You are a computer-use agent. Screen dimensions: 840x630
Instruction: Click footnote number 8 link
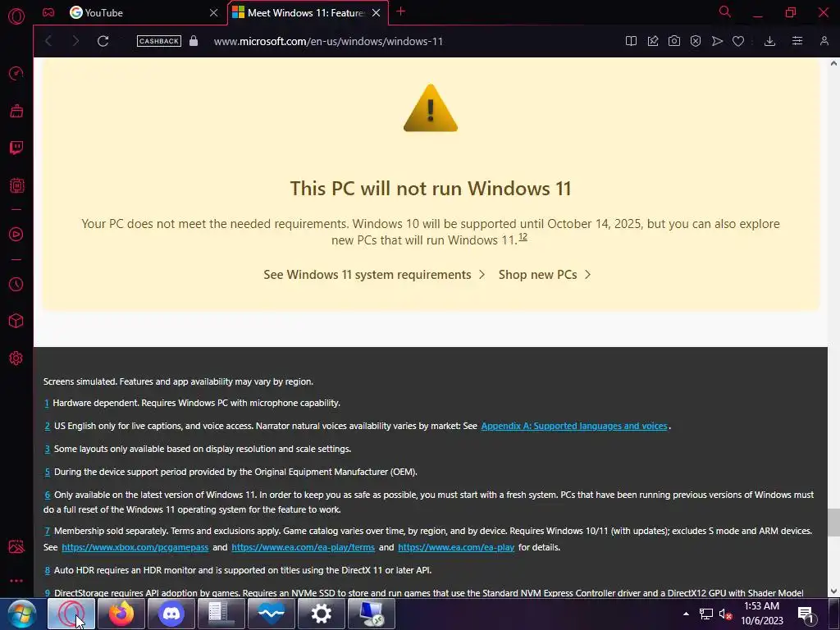pos(47,570)
